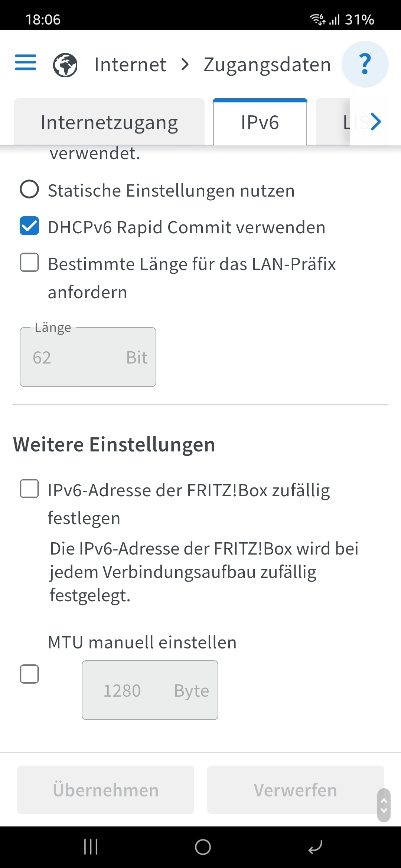Open the hamburger navigation menu
The width and height of the screenshot is (401, 868).
(x=25, y=62)
